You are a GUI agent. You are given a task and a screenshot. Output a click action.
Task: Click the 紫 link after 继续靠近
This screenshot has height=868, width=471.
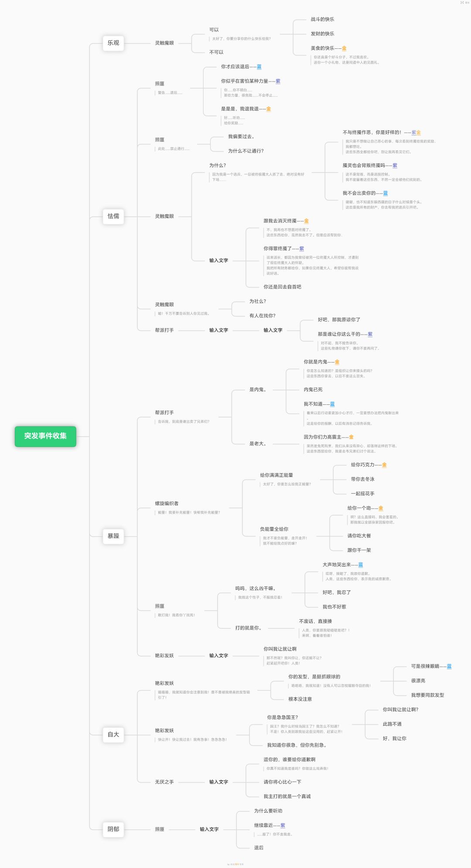(x=283, y=826)
